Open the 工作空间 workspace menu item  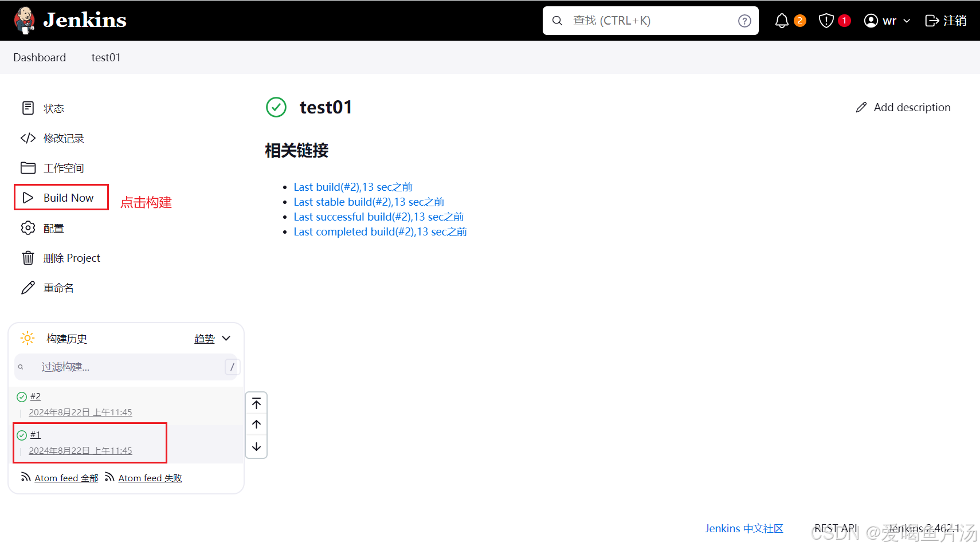coord(64,168)
